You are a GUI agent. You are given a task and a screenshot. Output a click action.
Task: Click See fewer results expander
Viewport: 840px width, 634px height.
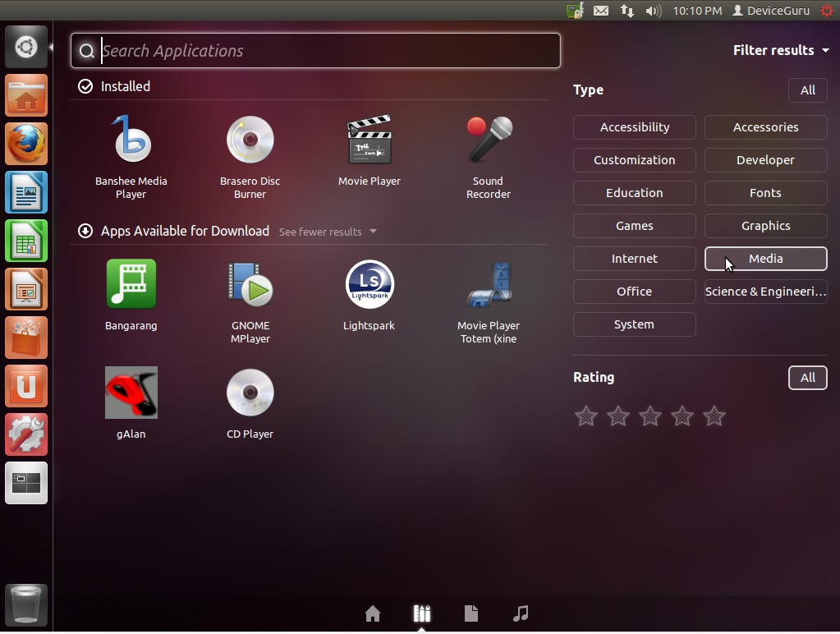[x=328, y=232]
